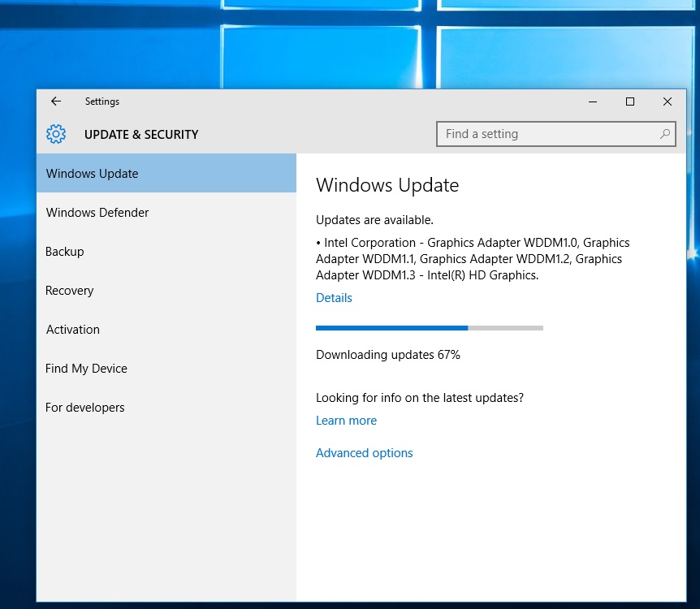This screenshot has width=700, height=609.
Task: Go to the Recovery section
Action: coord(166,290)
